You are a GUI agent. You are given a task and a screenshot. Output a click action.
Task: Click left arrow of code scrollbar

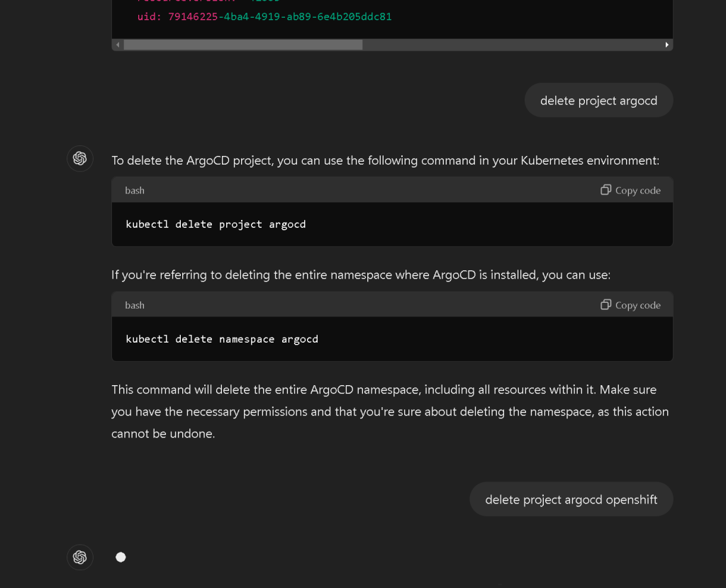click(x=118, y=45)
